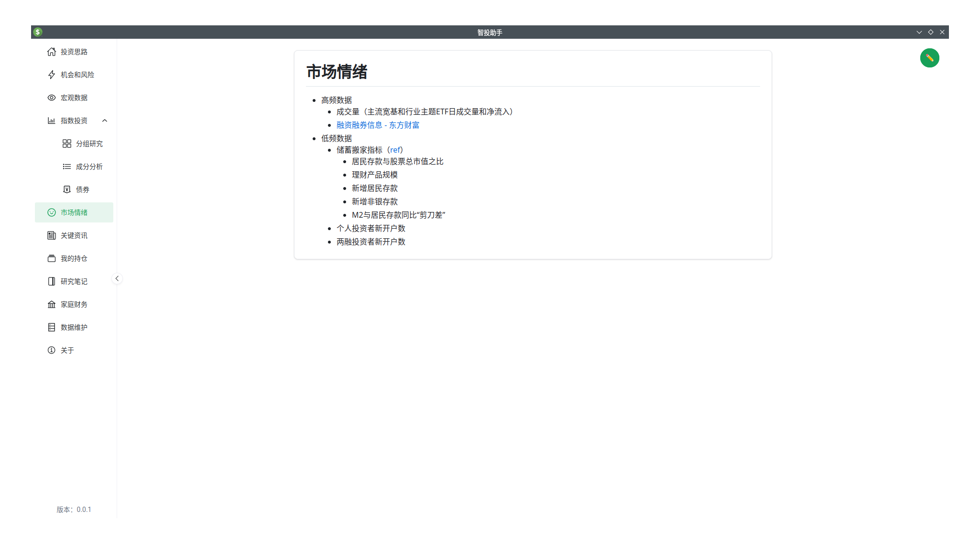The height and width of the screenshot is (555, 980).
Task: Click the window title bar dropdown arrow
Action: click(x=919, y=32)
